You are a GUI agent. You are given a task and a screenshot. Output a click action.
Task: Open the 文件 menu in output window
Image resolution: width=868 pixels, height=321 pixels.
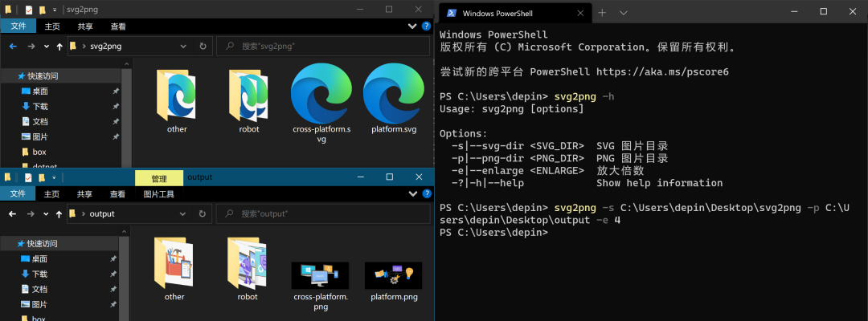[18, 194]
